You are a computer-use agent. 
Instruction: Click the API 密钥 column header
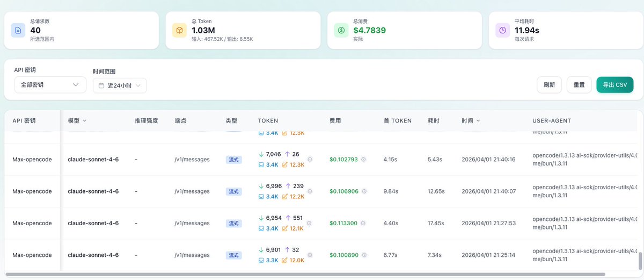click(25, 121)
